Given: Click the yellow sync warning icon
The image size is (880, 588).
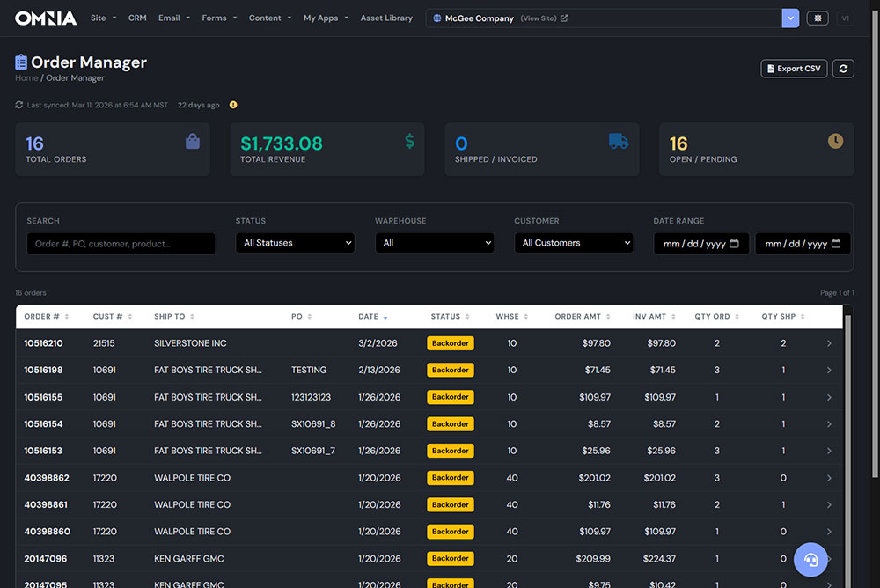Looking at the screenshot, I should point(233,105).
